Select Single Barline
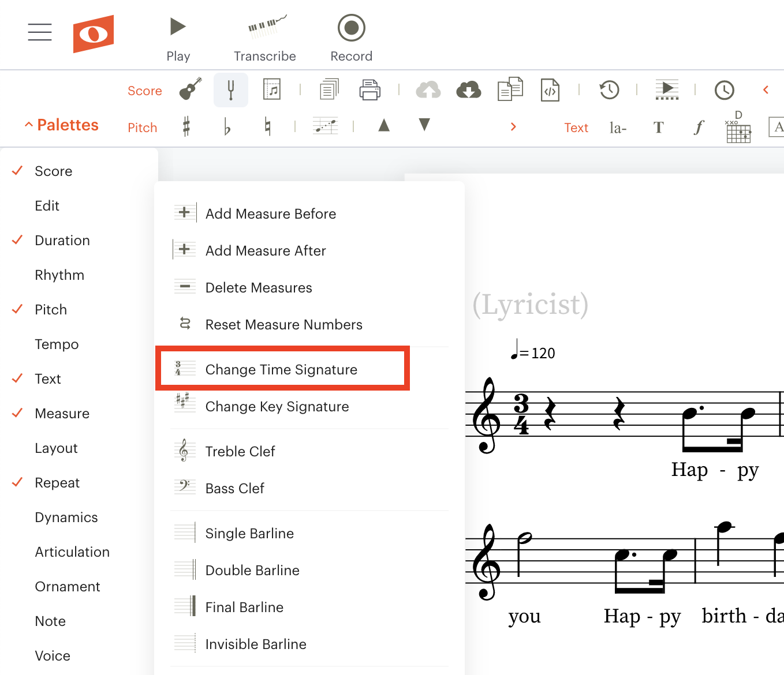The width and height of the screenshot is (784, 675). point(309,533)
